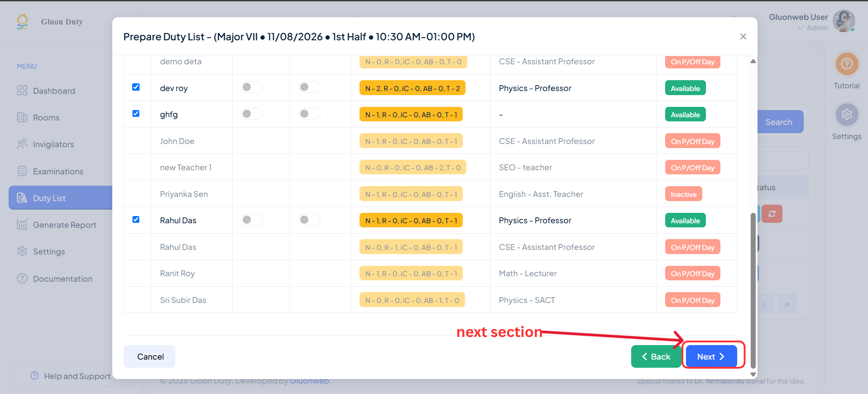Click the name Ranit Roy

(x=177, y=274)
